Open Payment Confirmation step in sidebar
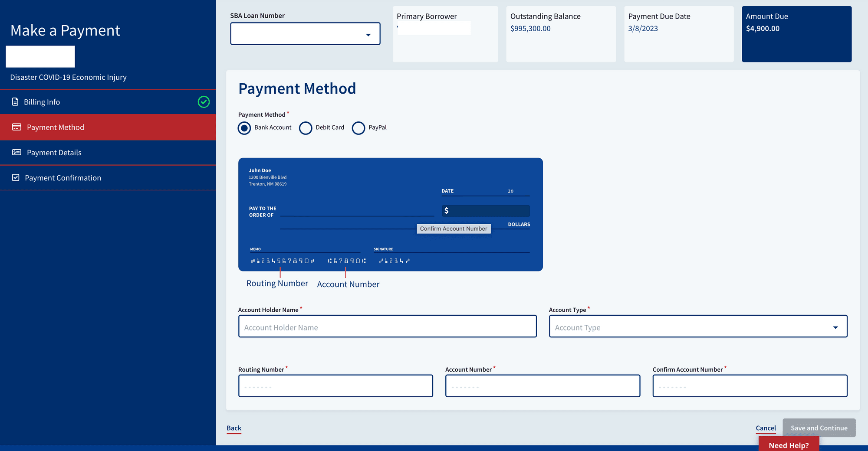 63,178
